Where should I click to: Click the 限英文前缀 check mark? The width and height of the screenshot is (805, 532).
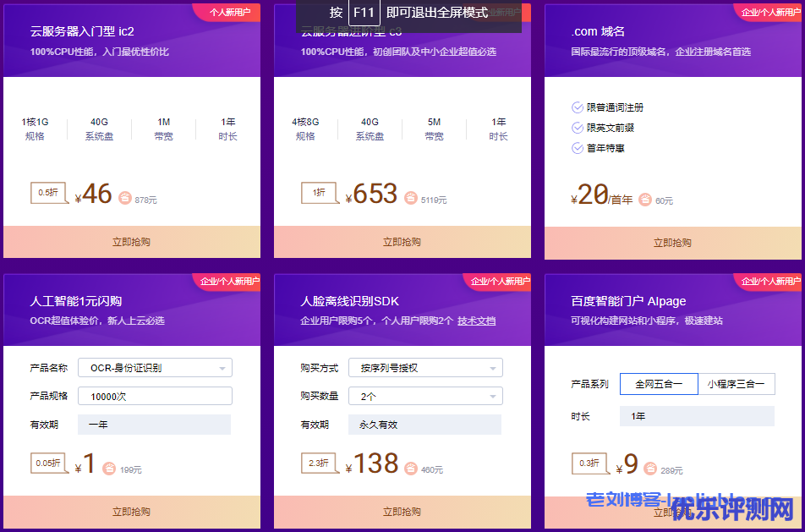(x=578, y=128)
